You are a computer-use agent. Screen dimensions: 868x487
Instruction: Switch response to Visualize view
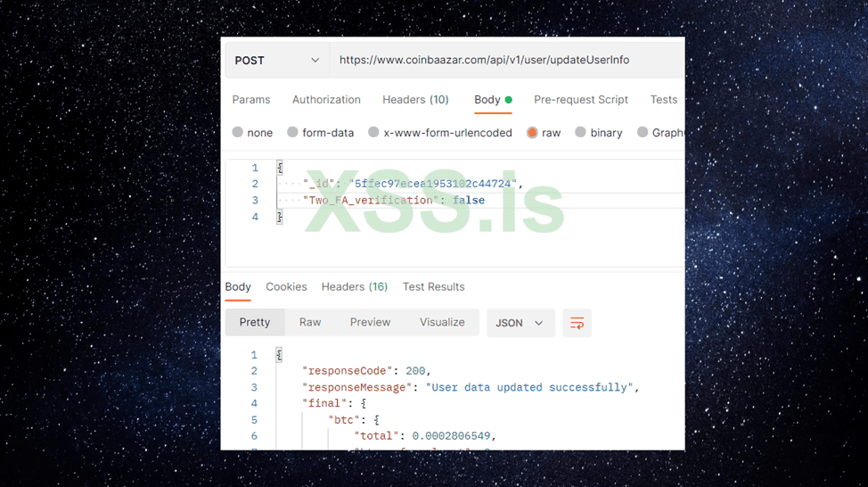pyautogui.click(x=442, y=323)
